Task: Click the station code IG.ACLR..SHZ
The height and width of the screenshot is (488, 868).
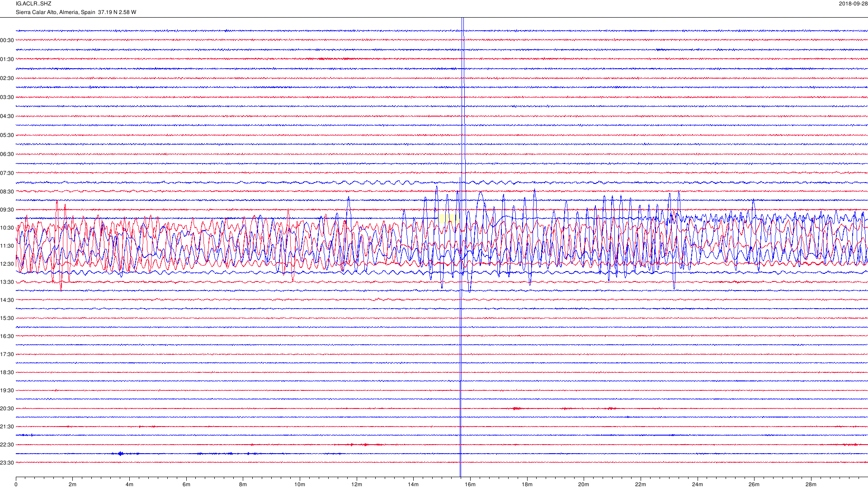Action: click(x=33, y=4)
